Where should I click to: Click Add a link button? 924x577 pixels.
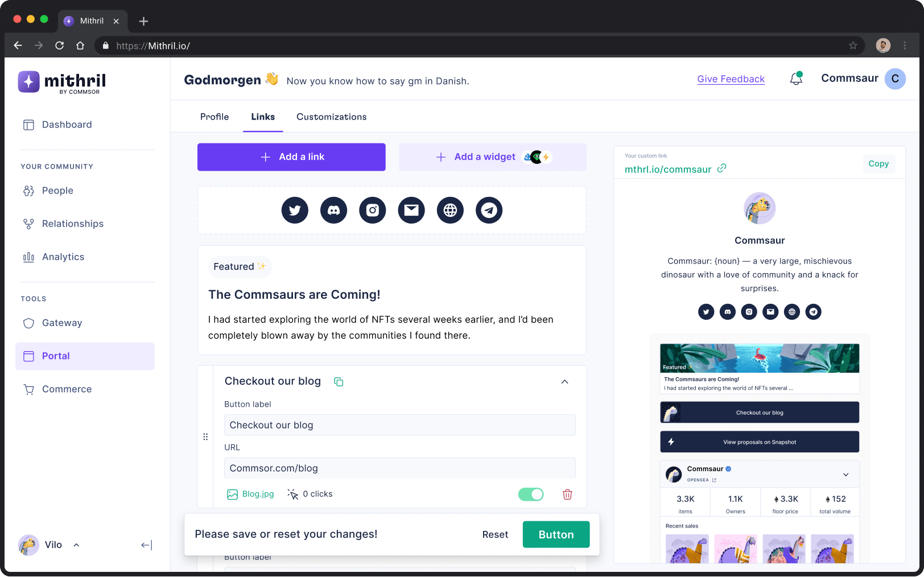291,157
